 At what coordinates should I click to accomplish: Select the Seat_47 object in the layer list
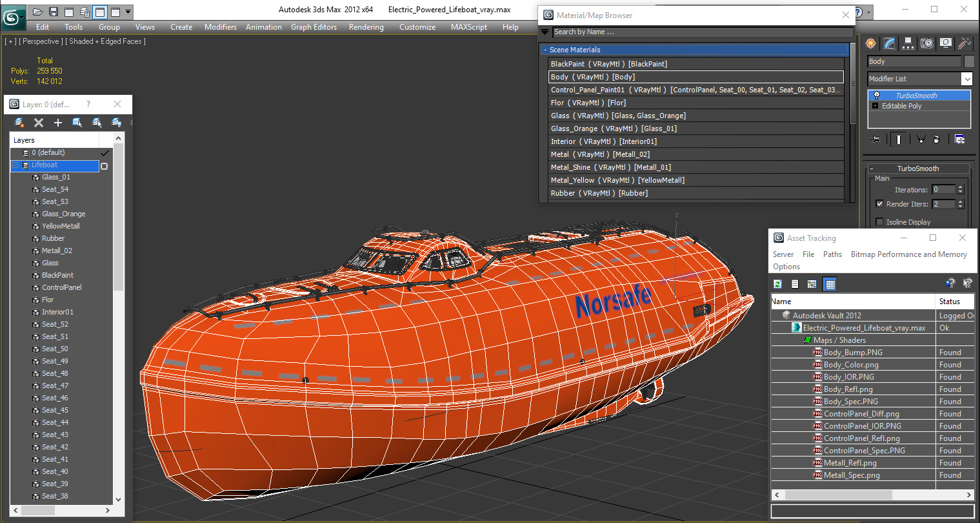pos(55,386)
